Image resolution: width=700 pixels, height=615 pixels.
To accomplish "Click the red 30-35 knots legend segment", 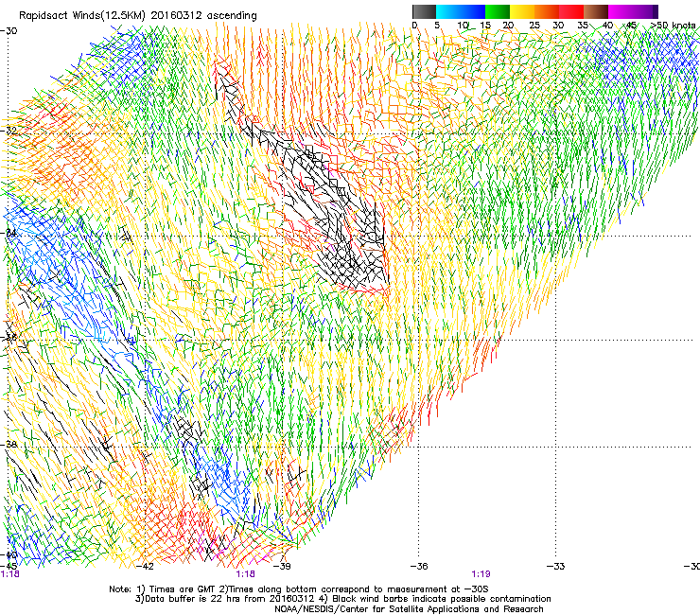I will 571,11.
